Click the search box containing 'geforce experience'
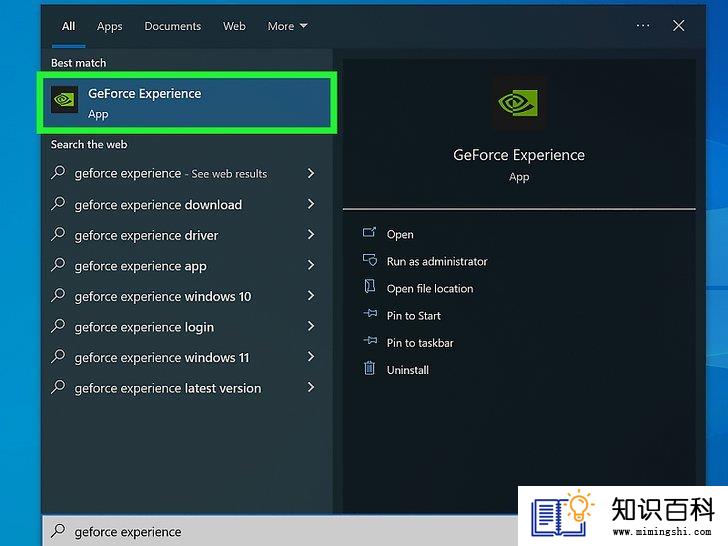This screenshot has height=546, width=728. [280, 531]
